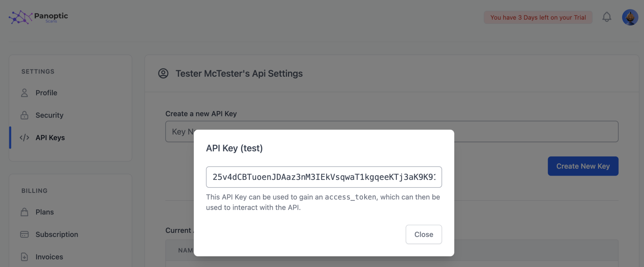Open the Plans billing page
Viewport: 644px width, 267px height.
45,212
